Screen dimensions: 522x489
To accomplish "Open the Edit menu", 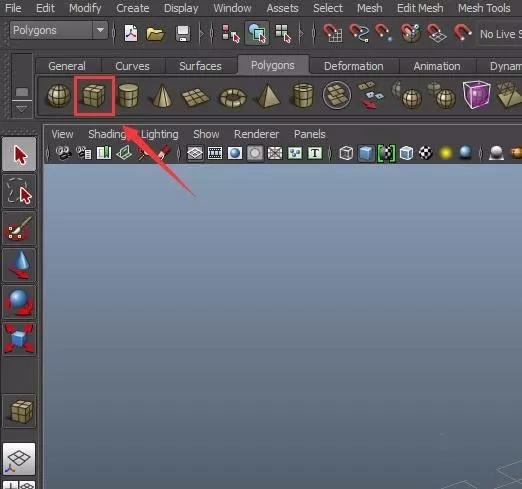I will pyautogui.click(x=45, y=8).
